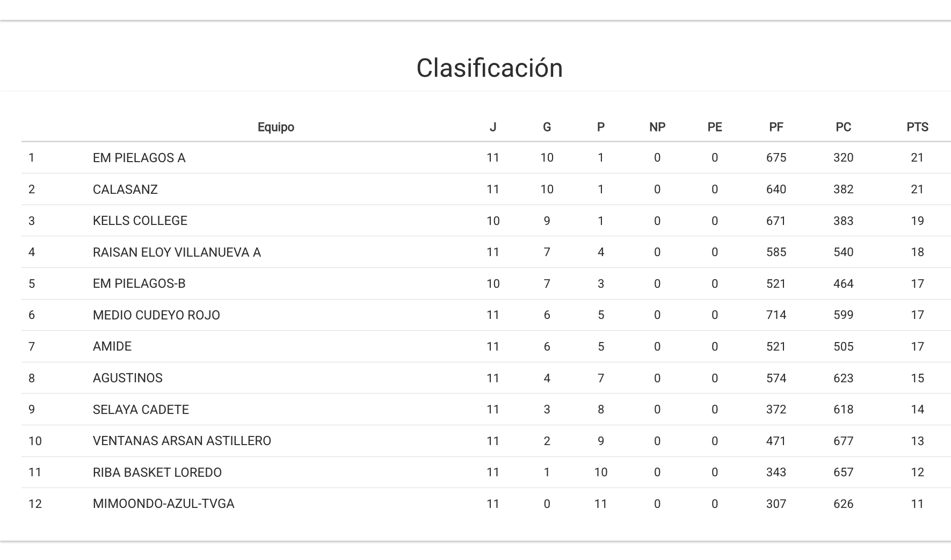Click the NP column header
The height and width of the screenshot is (560, 951).
[x=657, y=127]
